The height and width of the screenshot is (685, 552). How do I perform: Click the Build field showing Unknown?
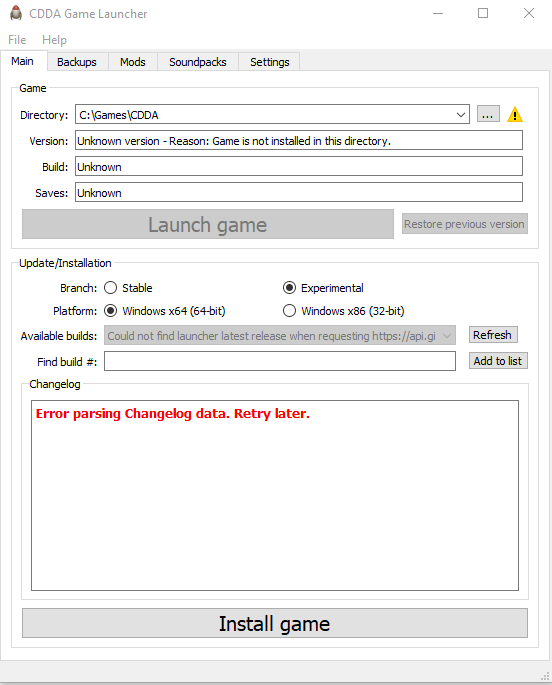[x=299, y=166]
